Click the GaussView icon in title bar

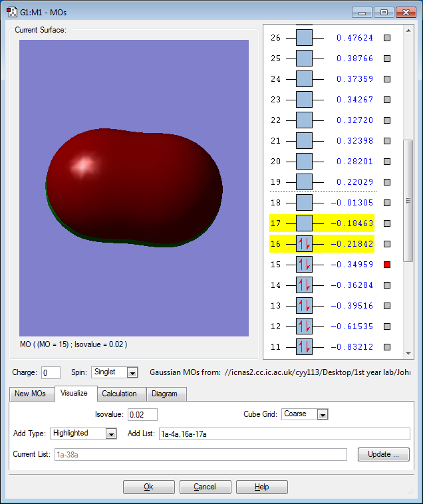(11, 12)
